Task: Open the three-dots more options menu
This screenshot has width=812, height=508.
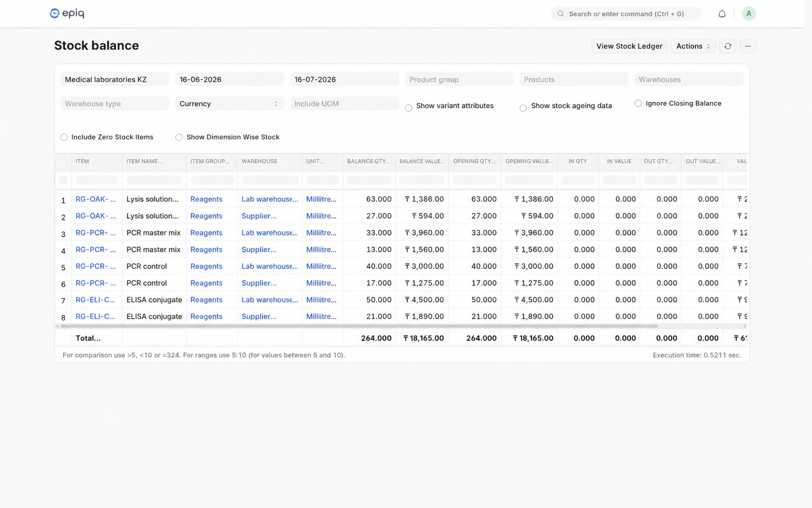Action: [748, 46]
